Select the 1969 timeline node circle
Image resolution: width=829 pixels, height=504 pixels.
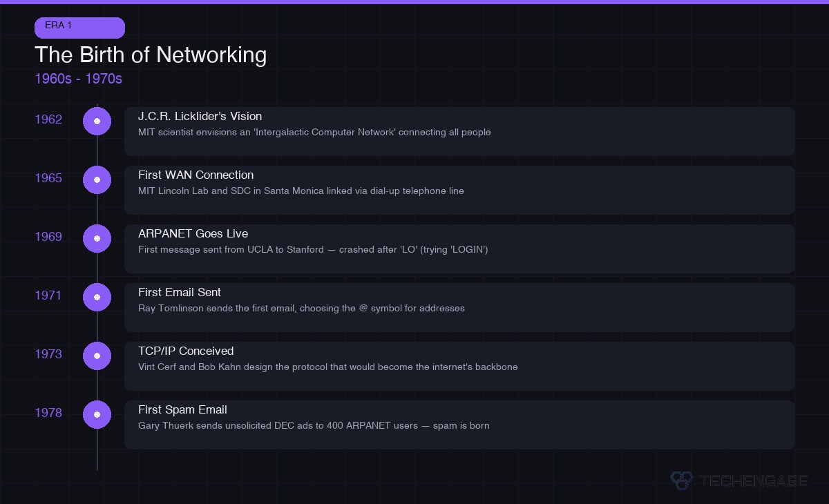tap(97, 238)
